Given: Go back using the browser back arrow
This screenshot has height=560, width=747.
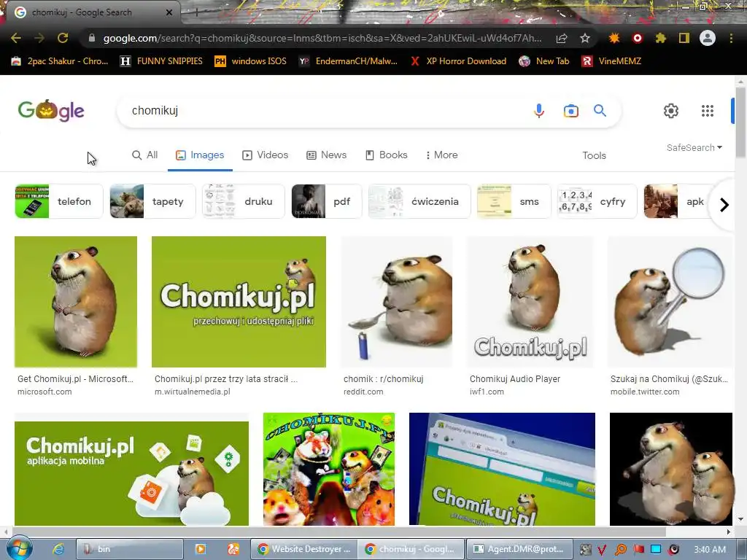Looking at the screenshot, I should click(16, 38).
